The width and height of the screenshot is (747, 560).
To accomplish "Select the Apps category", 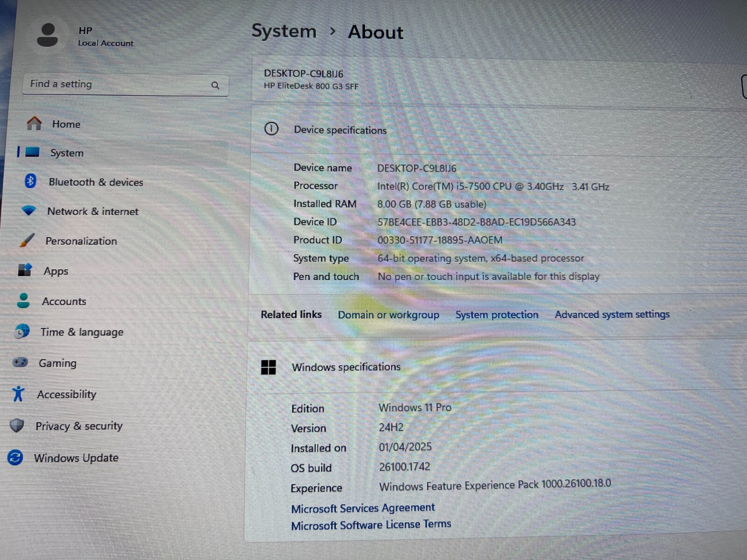I will (56, 271).
